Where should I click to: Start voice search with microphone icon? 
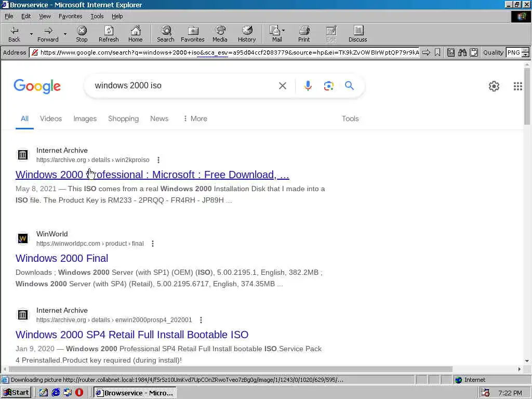coord(308,86)
